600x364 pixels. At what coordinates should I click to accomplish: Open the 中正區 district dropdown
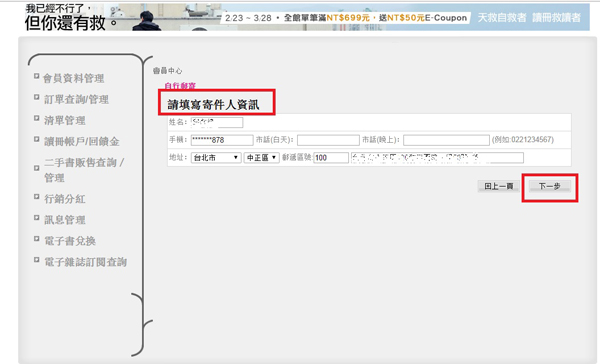coord(262,158)
